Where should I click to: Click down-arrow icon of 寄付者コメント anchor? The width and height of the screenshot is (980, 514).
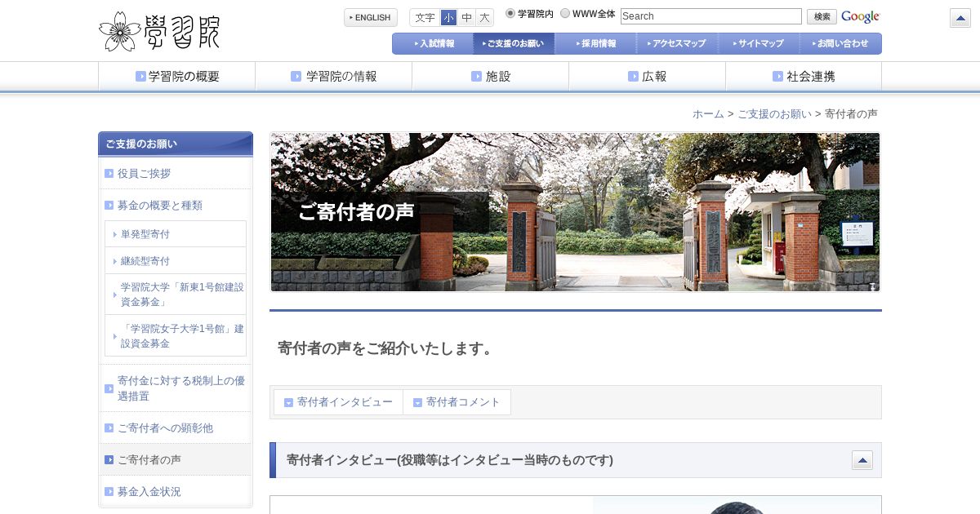[x=417, y=402]
